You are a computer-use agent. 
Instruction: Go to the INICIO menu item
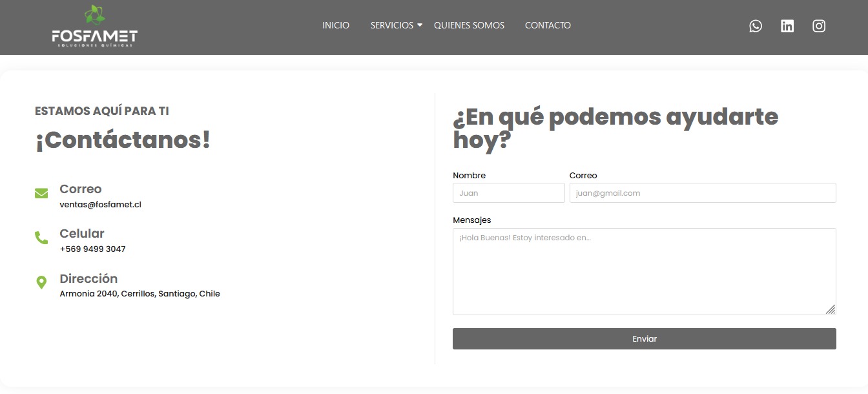336,25
